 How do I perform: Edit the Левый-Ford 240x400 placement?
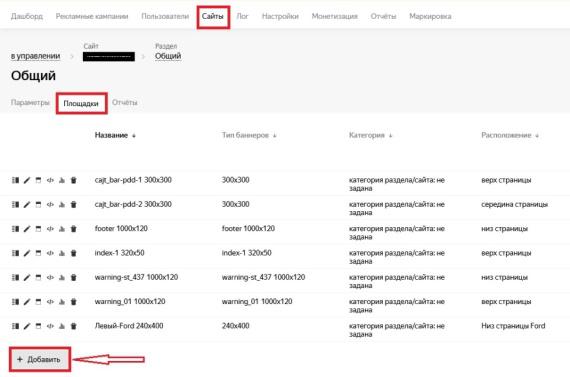coord(27,326)
